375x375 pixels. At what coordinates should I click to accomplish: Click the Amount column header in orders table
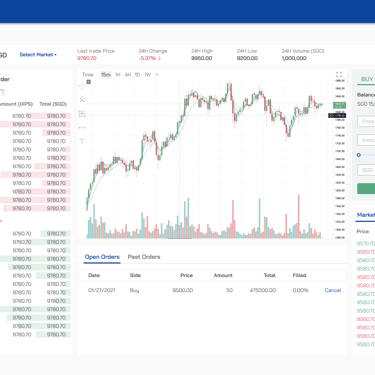tap(223, 275)
